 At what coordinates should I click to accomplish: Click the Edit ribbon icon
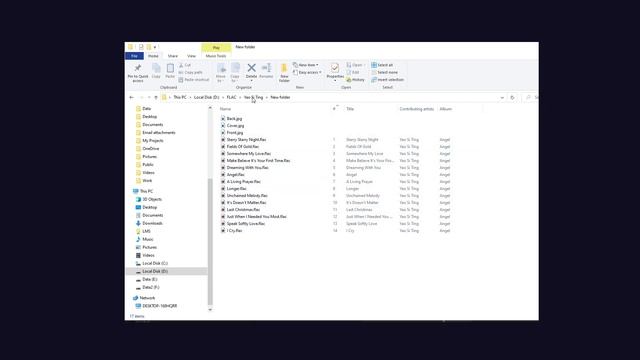click(x=353, y=72)
